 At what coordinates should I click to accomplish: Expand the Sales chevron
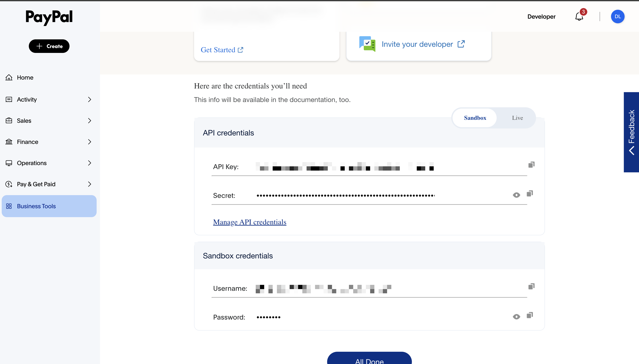[x=90, y=121]
